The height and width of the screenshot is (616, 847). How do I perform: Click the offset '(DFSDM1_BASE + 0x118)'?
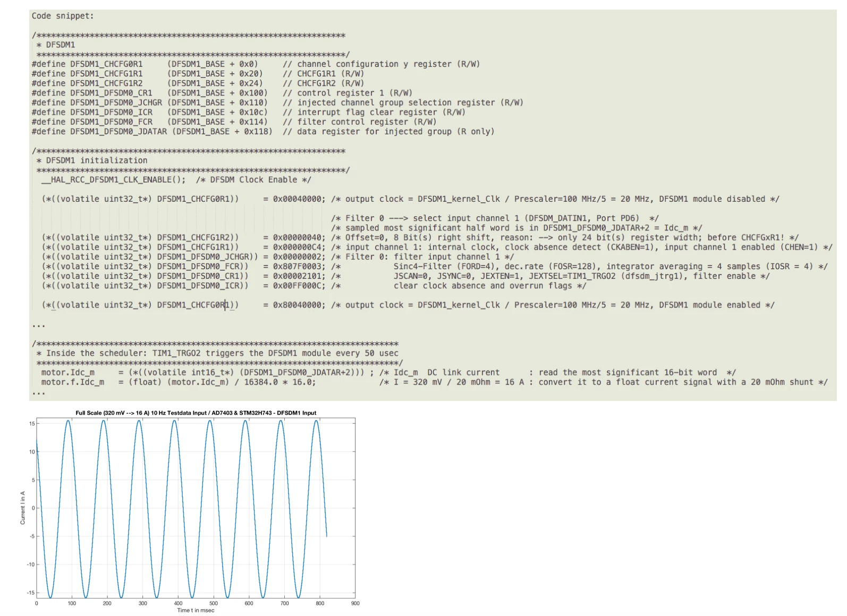pyautogui.click(x=222, y=132)
